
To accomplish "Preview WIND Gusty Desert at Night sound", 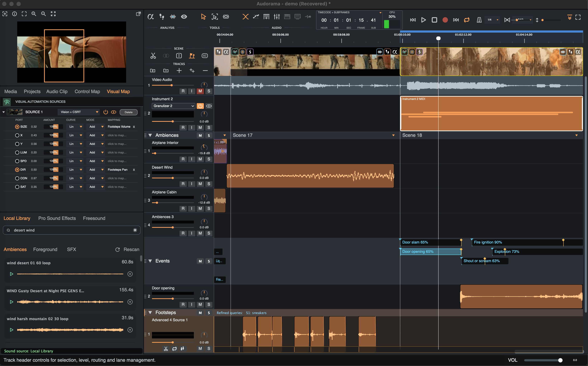I will pos(11,302).
